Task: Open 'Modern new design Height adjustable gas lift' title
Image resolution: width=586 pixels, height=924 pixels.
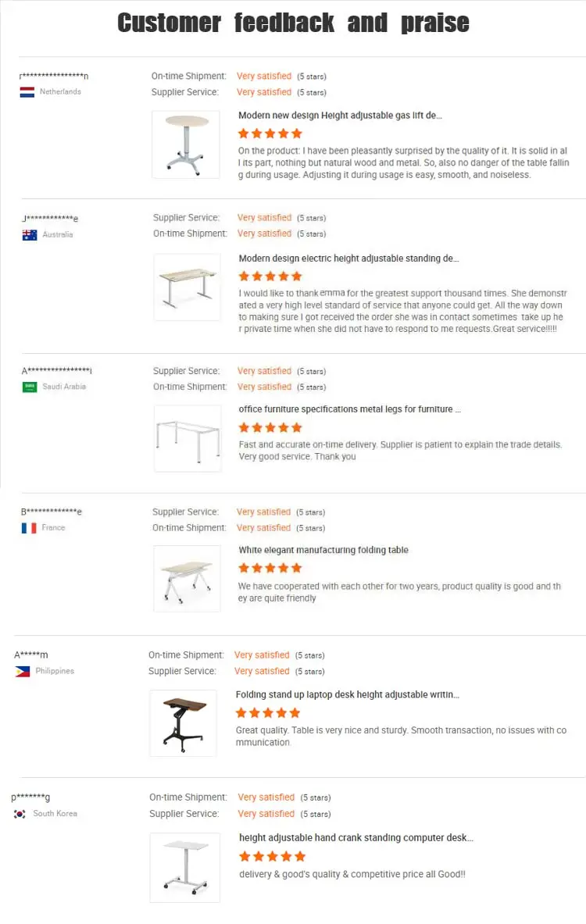Action: tap(340, 116)
